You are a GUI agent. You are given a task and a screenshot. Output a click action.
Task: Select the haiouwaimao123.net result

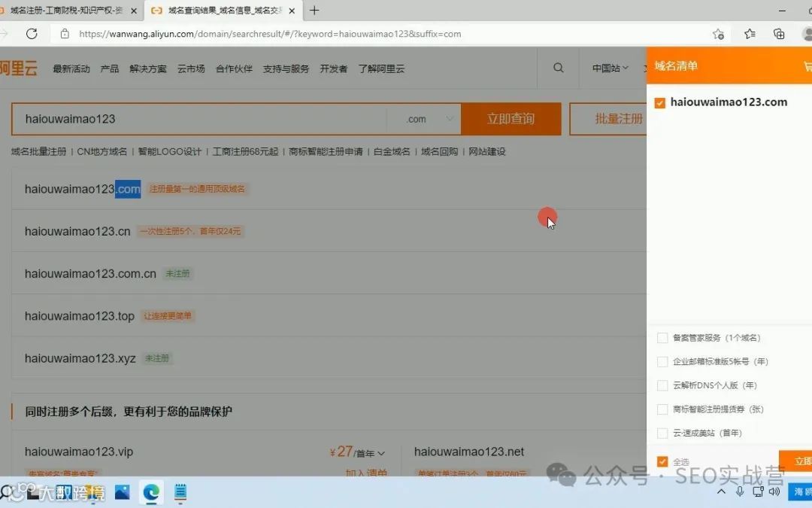tap(468, 452)
